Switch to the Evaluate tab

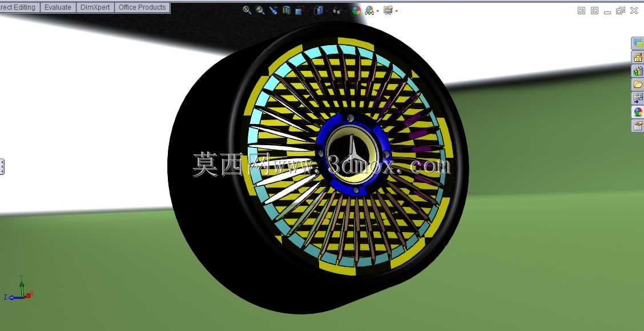coord(58,7)
